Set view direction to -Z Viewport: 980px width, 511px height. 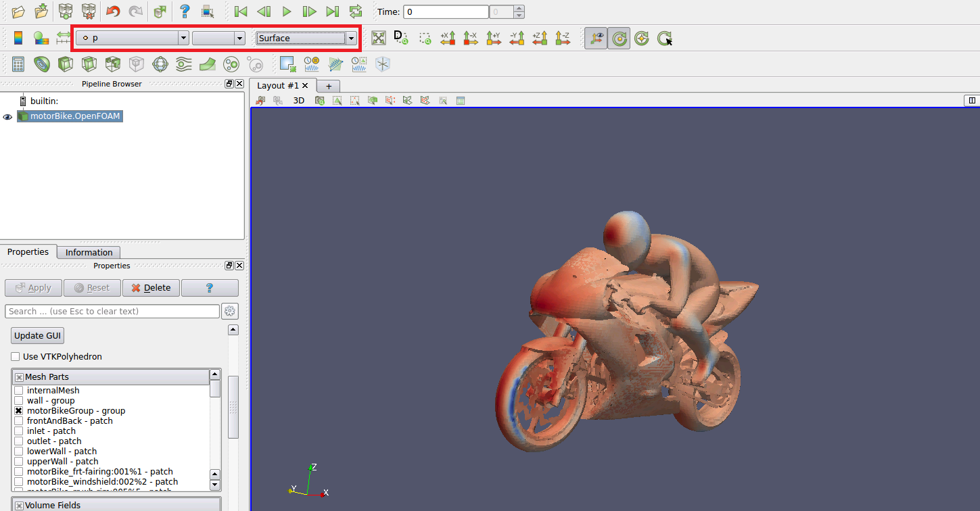coord(563,39)
